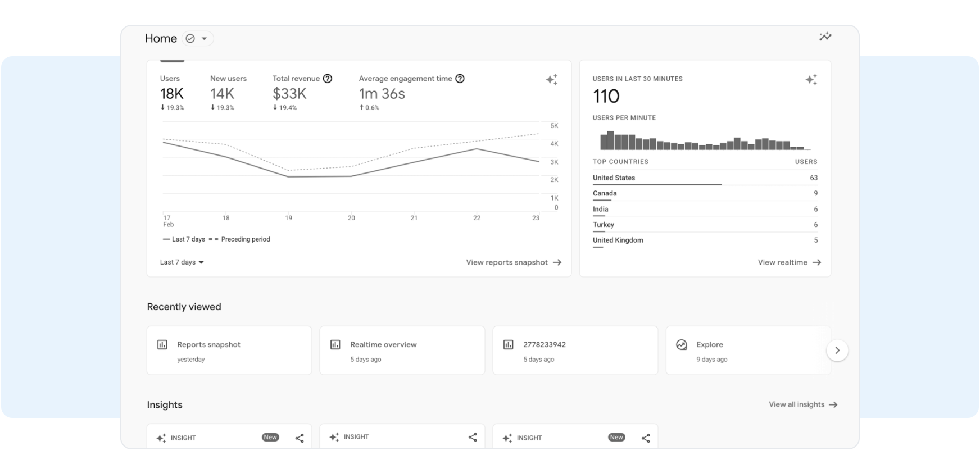Show help for Total revenue metric

[328, 79]
